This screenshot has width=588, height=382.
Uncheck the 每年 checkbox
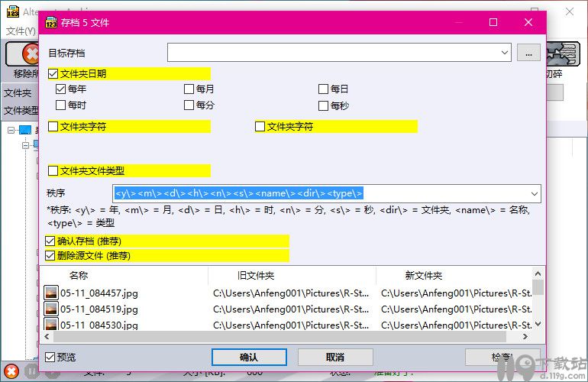tap(61, 89)
